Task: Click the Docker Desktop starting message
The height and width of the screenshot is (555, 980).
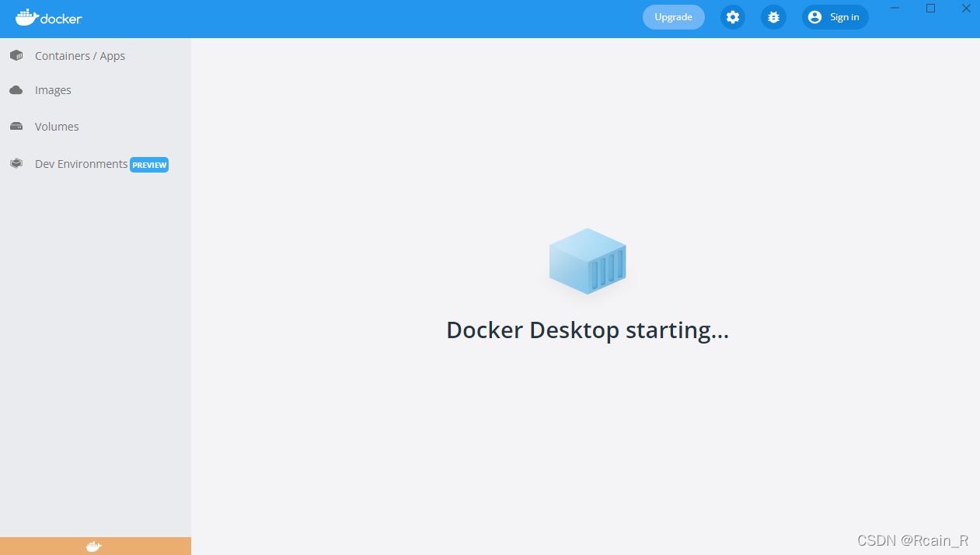Action: pos(587,330)
